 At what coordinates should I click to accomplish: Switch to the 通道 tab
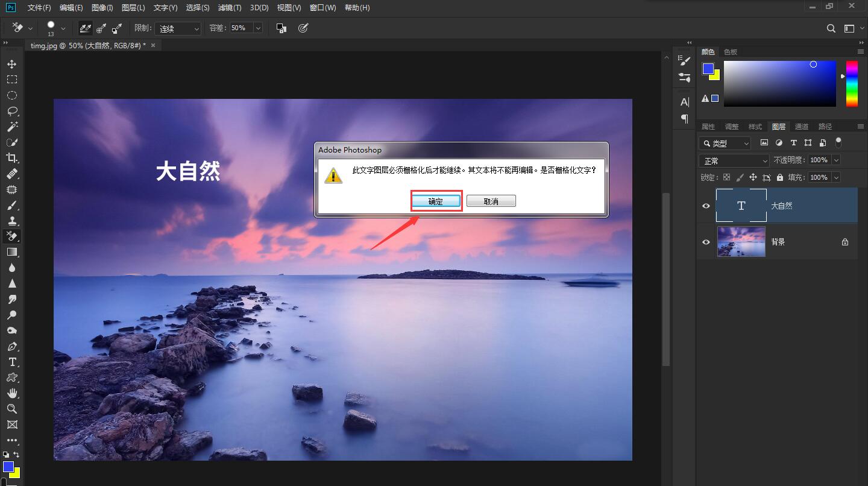[802, 126]
